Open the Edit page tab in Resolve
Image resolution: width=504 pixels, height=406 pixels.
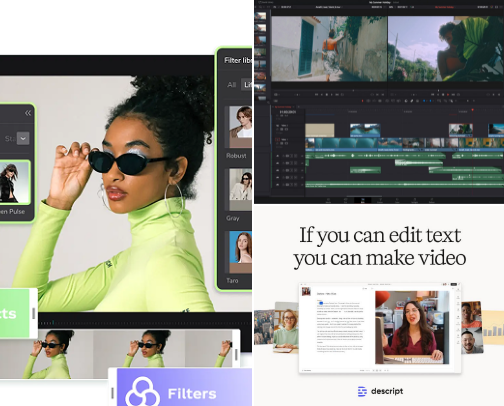pyautogui.click(x=363, y=200)
